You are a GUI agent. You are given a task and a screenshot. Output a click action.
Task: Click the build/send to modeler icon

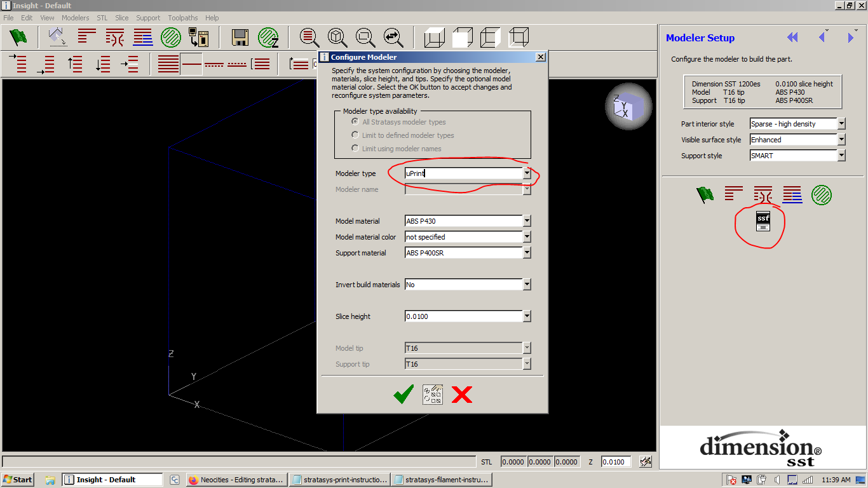point(199,37)
